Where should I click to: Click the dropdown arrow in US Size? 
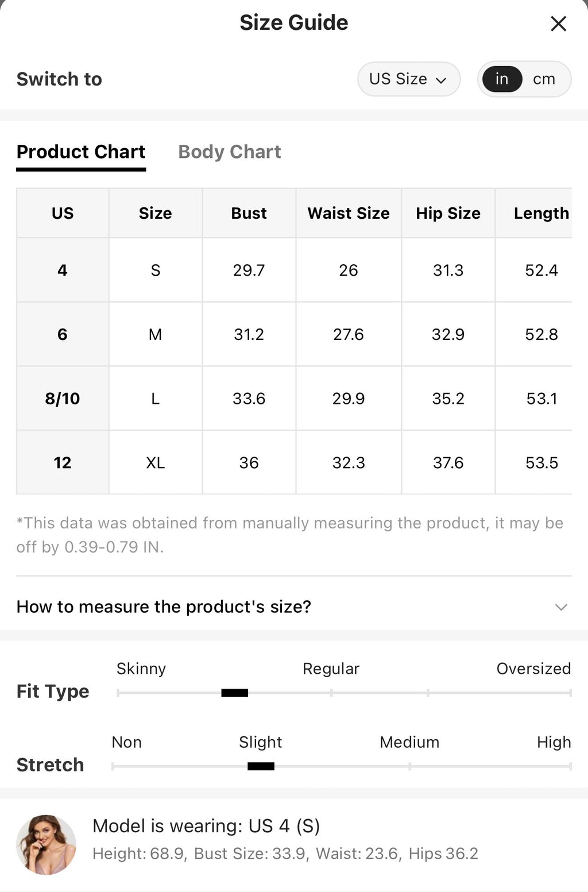pyautogui.click(x=441, y=80)
